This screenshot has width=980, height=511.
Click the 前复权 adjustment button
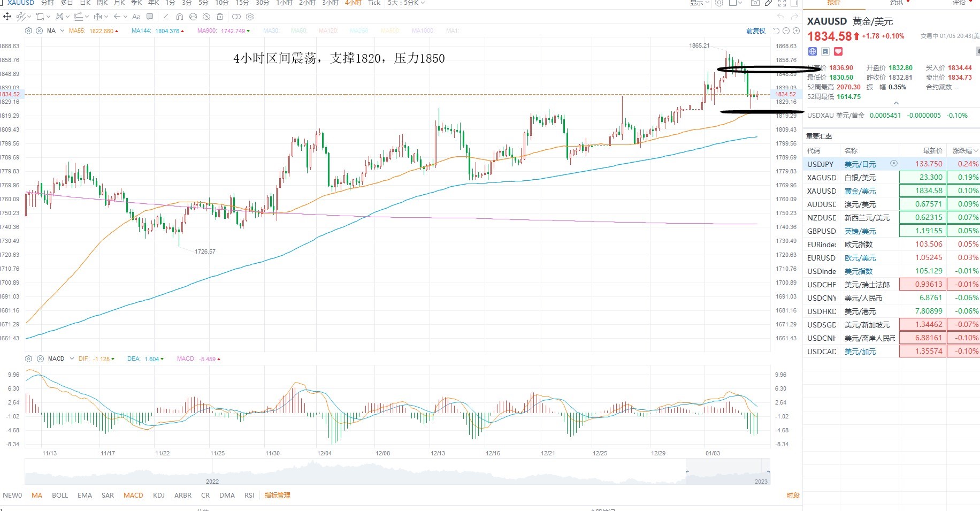pyautogui.click(x=756, y=31)
